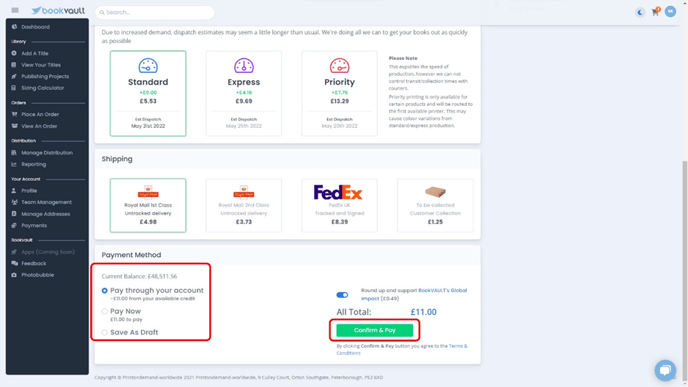This screenshot has height=387, width=688.
Task: Select the Express speedometer icon
Action: click(244, 66)
